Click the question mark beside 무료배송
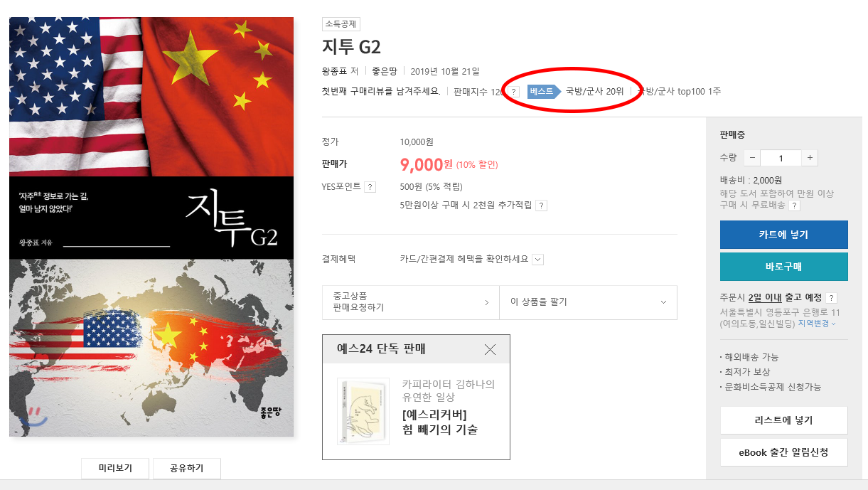 pyautogui.click(x=794, y=206)
